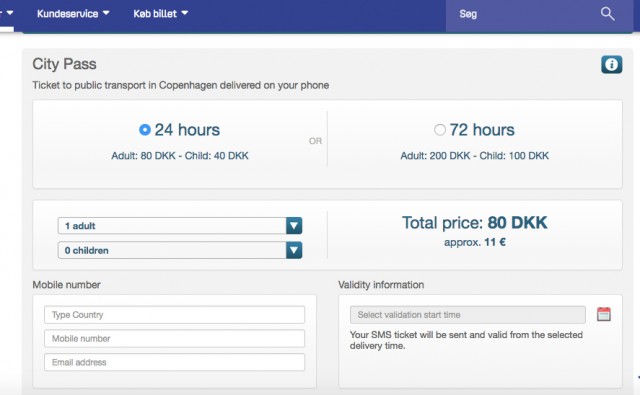Click the approx. 11 € text

475,242
